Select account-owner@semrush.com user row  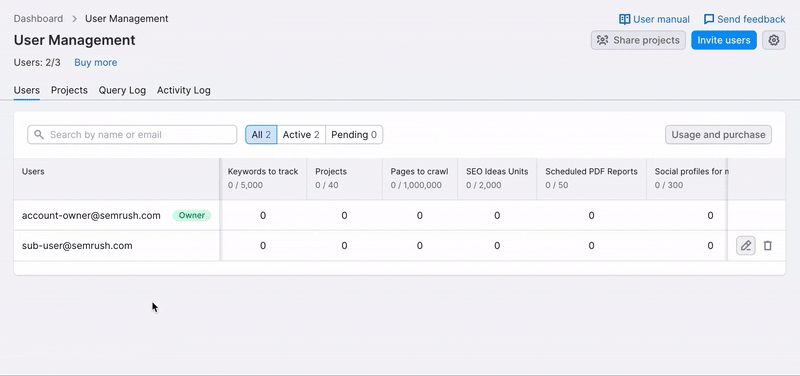click(x=399, y=215)
